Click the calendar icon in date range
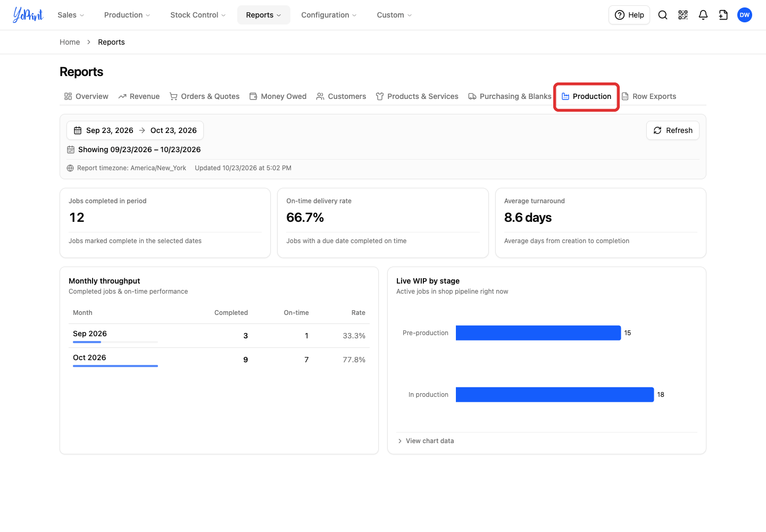This screenshot has width=766, height=532. (78, 130)
